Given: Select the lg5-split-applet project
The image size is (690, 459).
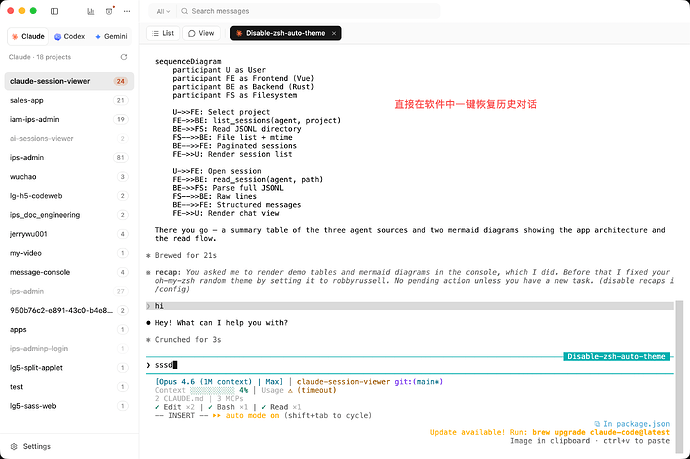Looking at the screenshot, I should (x=69, y=367).
